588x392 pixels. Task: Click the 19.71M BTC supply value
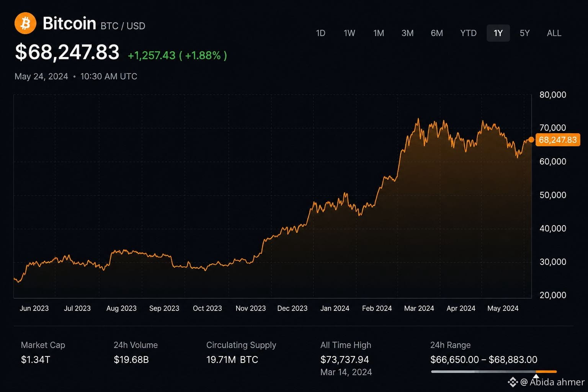point(232,360)
